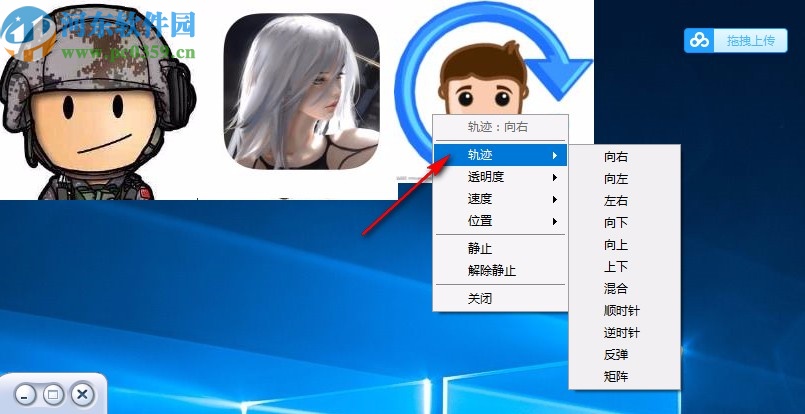Click the round minimize button bottom-left widget
The height and width of the screenshot is (414, 805).
pos(25,395)
